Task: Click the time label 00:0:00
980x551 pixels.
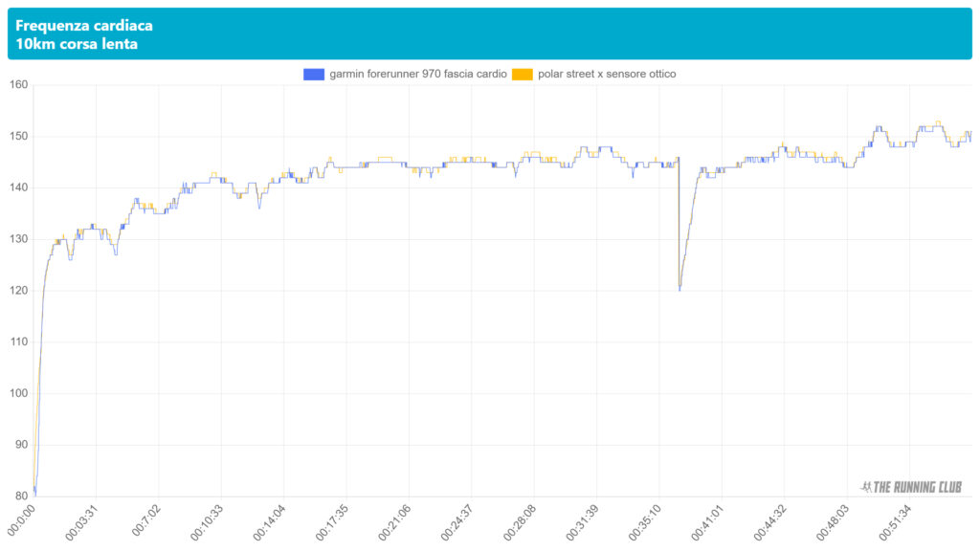Action: [x=21, y=519]
